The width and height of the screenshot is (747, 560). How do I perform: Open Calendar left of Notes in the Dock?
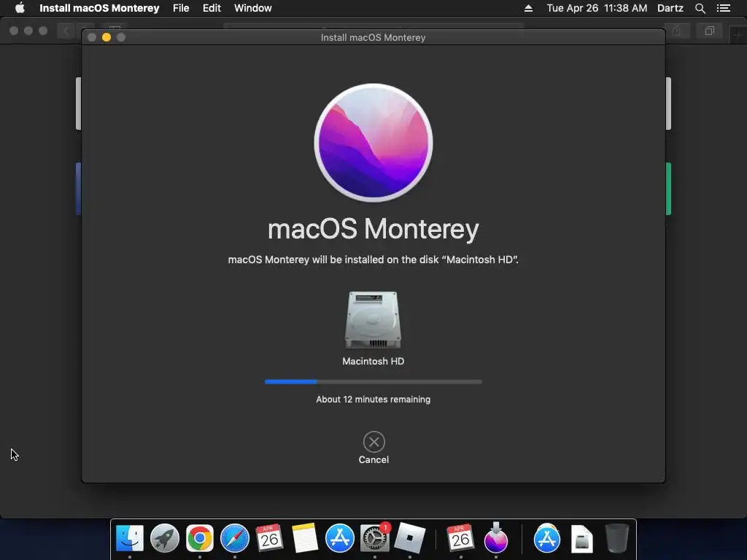pos(270,538)
